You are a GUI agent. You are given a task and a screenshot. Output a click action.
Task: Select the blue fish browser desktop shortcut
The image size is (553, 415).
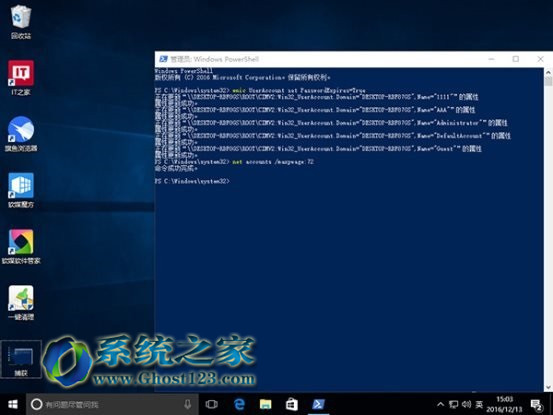tap(21, 134)
